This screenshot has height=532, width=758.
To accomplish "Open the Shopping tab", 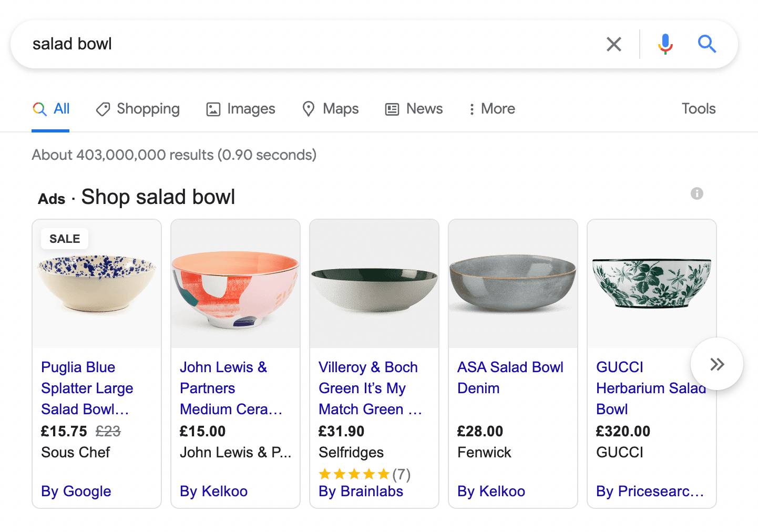I will pos(138,109).
